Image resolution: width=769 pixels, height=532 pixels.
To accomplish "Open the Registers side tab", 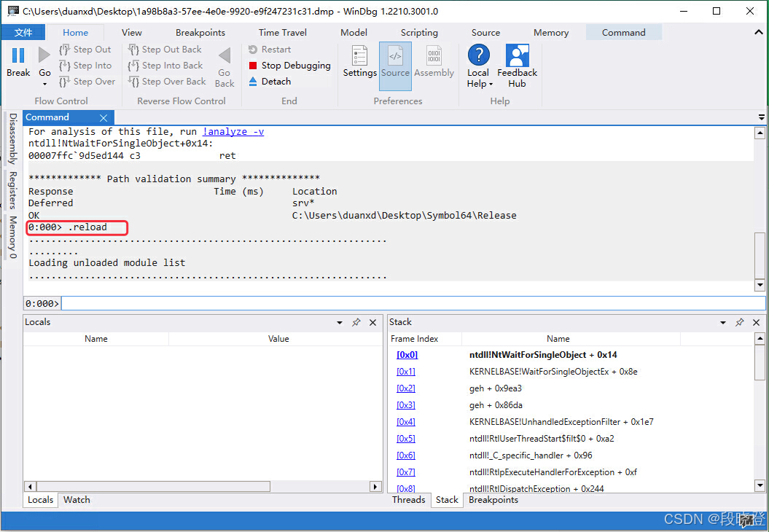I will coord(13,190).
